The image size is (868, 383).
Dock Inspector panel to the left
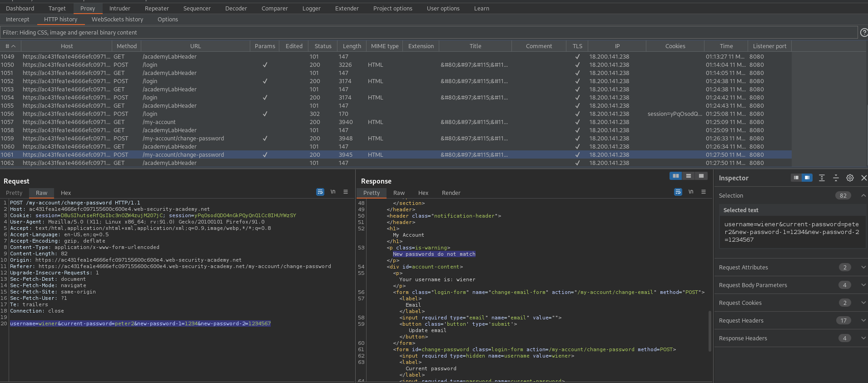(796, 178)
